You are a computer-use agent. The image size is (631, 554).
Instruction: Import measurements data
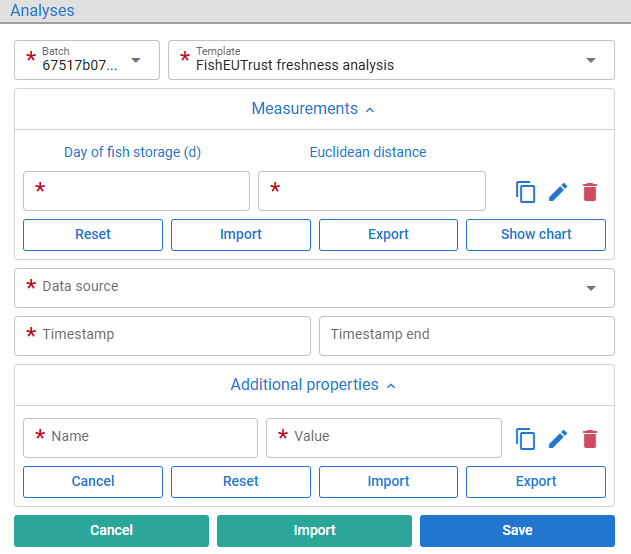tap(241, 235)
